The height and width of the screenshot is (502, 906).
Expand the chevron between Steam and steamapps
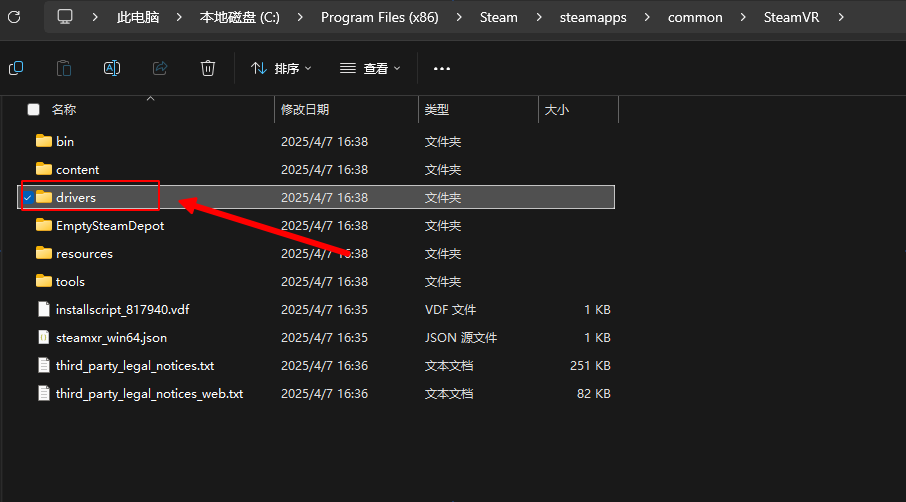click(537, 17)
